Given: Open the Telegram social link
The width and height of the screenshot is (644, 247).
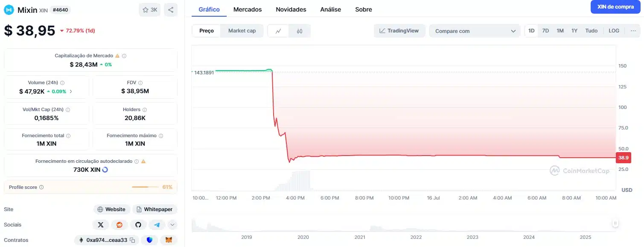Looking at the screenshot, I should click(157, 225).
